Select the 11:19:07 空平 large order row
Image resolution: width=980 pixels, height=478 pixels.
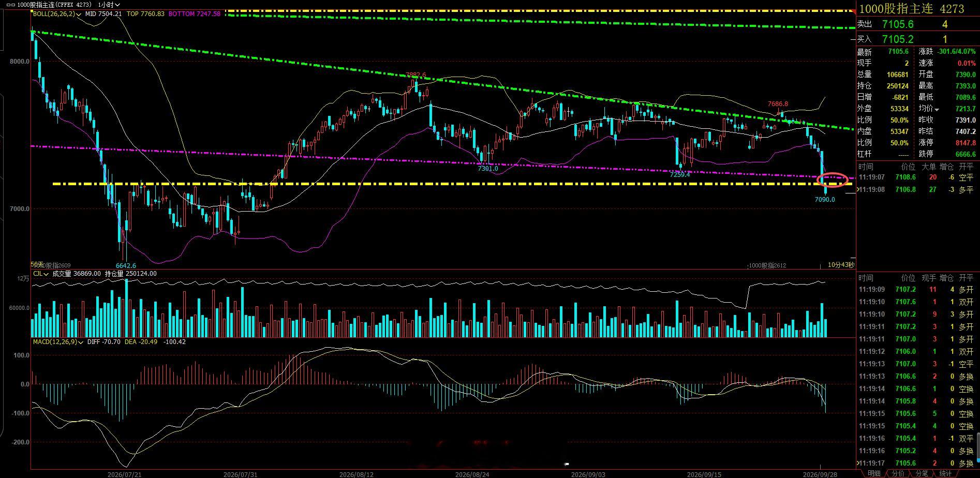(x=916, y=177)
